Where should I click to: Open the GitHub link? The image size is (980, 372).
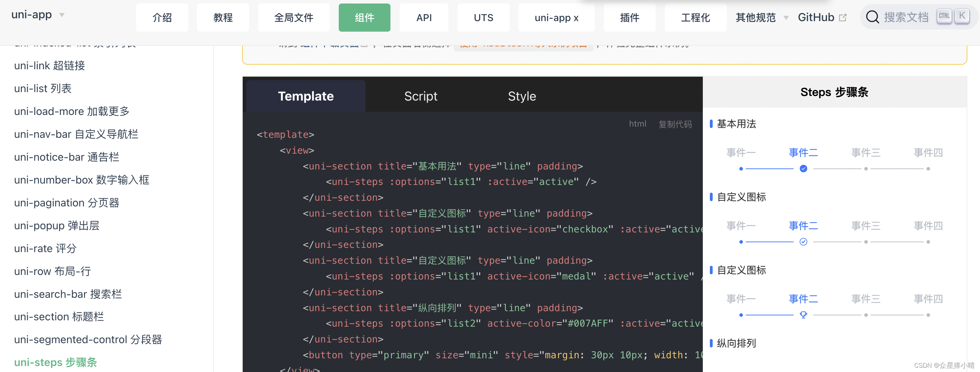822,18
